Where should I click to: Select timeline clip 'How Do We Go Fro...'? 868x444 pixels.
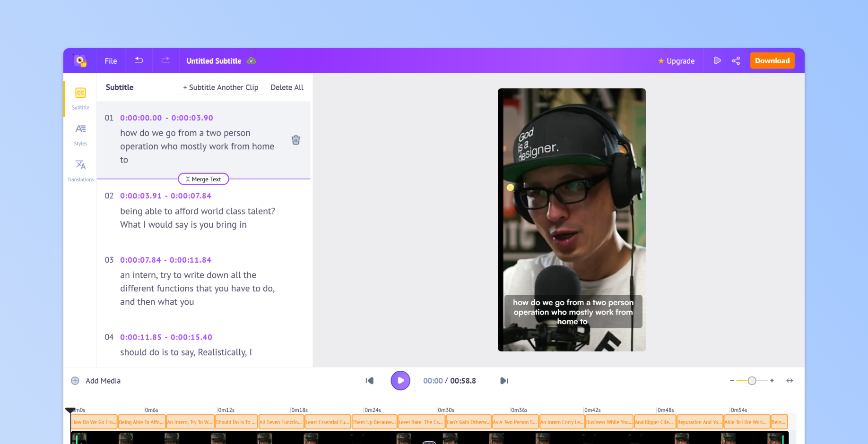94,422
